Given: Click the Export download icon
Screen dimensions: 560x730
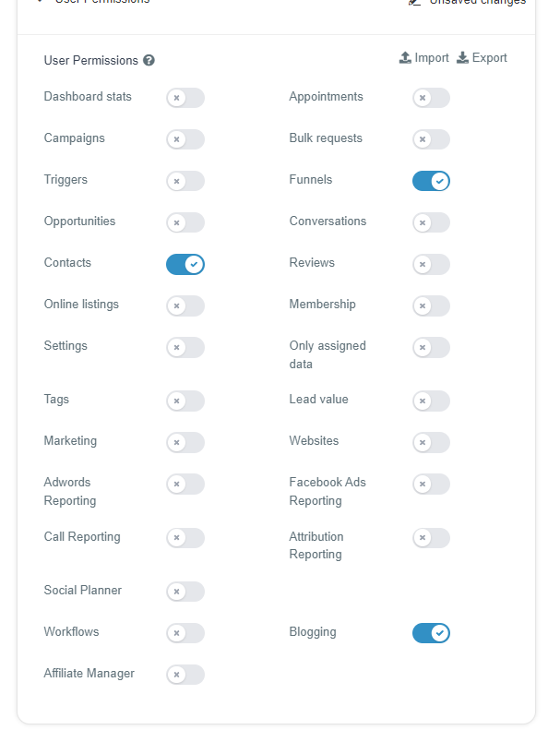Looking at the screenshot, I should [x=463, y=58].
